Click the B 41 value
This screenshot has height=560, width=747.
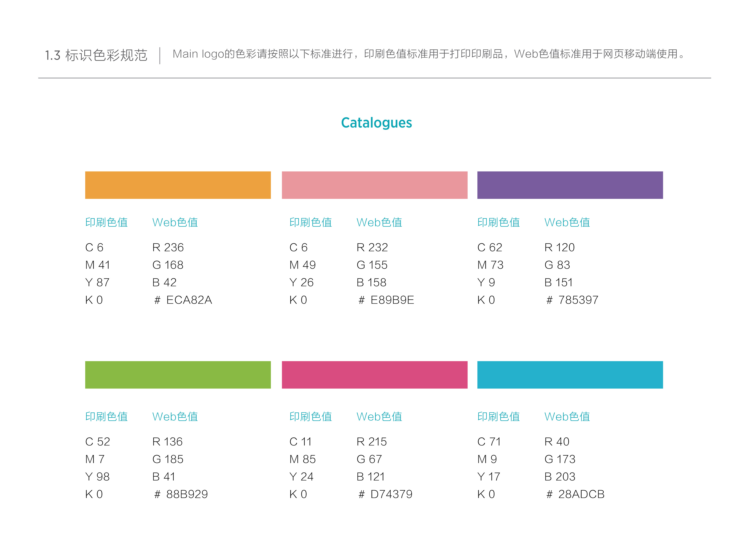[x=164, y=477]
